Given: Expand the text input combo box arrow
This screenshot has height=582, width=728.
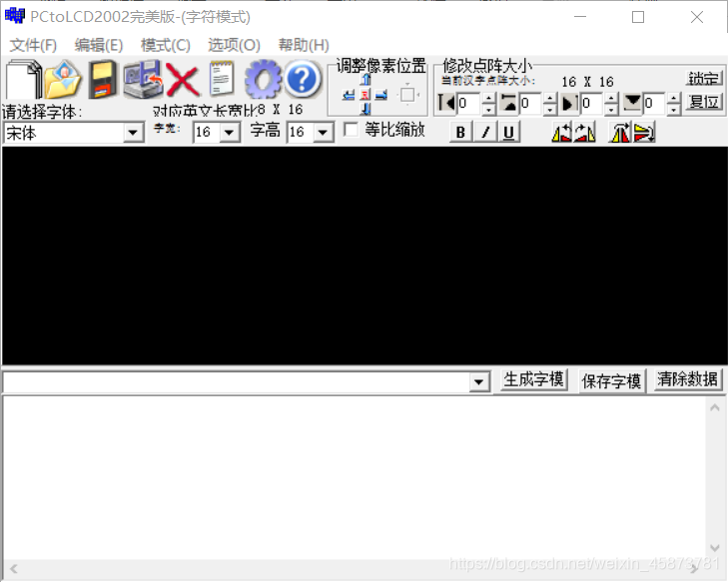Looking at the screenshot, I should pyautogui.click(x=479, y=382).
